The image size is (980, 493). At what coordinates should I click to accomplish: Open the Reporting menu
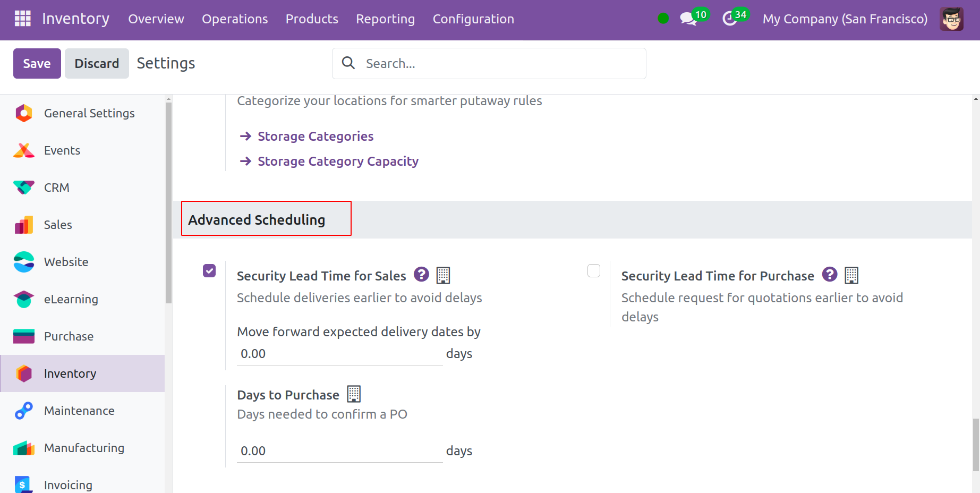click(x=385, y=19)
